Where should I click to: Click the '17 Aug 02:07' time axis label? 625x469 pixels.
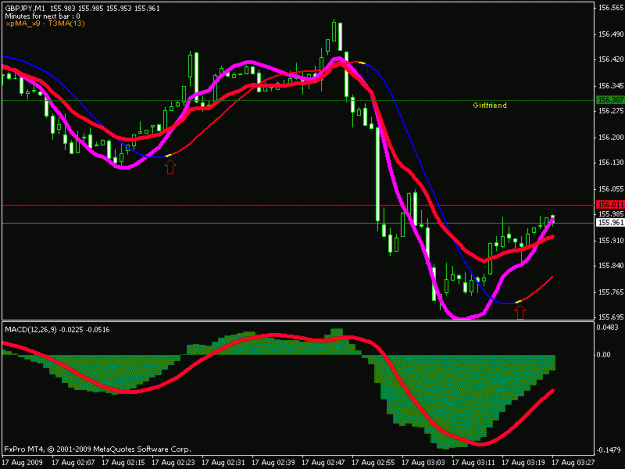73,463
